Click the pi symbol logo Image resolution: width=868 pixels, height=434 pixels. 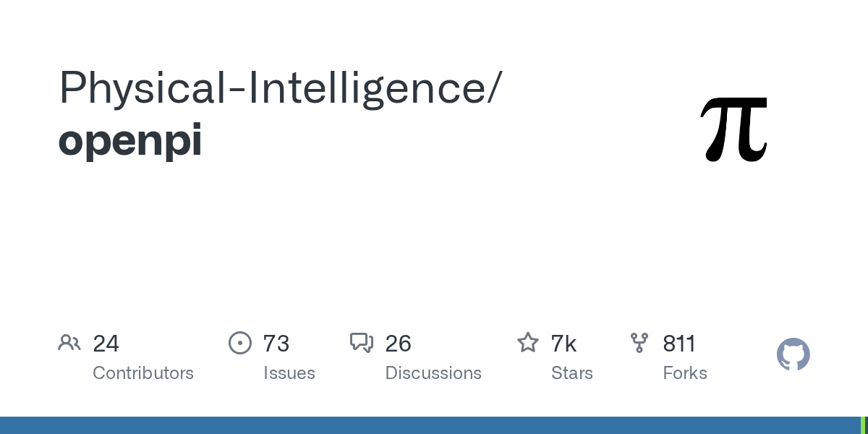click(x=735, y=129)
